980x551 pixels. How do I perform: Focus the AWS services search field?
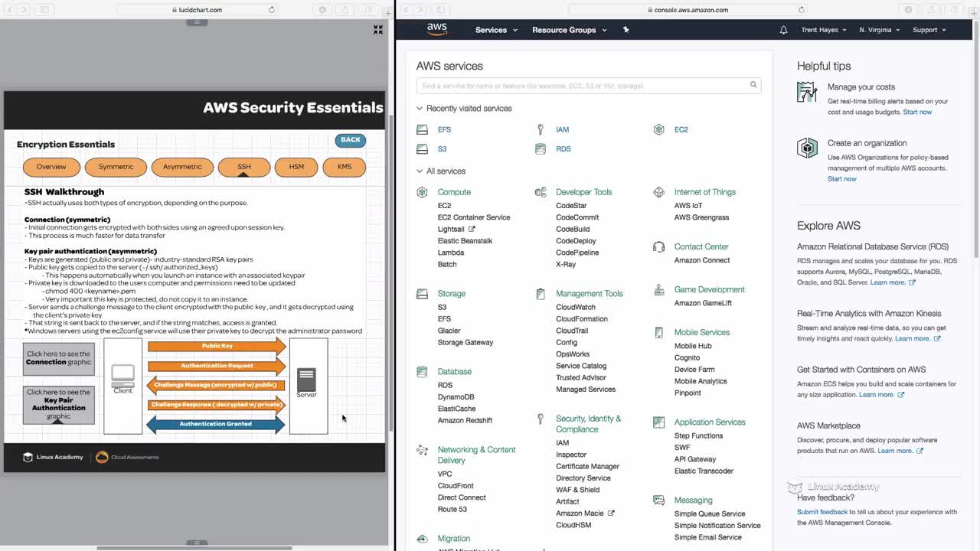coord(589,85)
